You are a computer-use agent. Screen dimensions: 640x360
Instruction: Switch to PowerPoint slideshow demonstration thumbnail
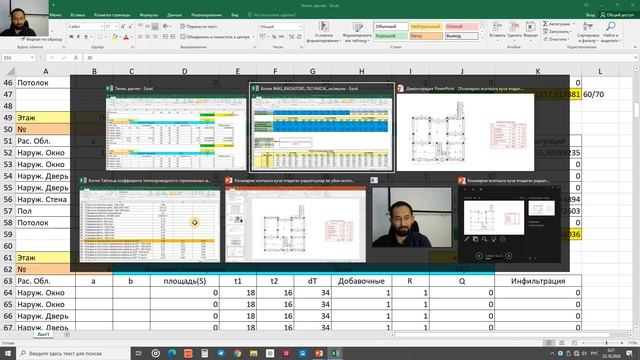coord(465,132)
